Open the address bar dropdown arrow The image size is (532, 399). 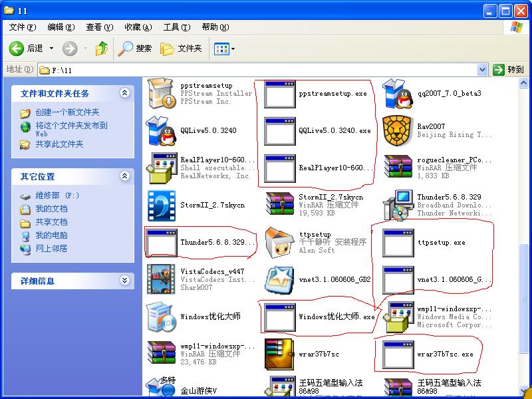click(x=483, y=70)
